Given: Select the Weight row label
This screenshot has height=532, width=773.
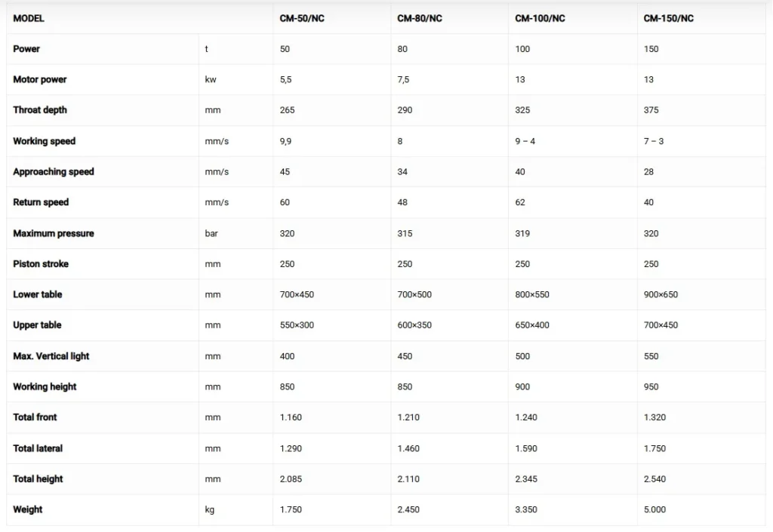Looking at the screenshot, I should (28, 509).
